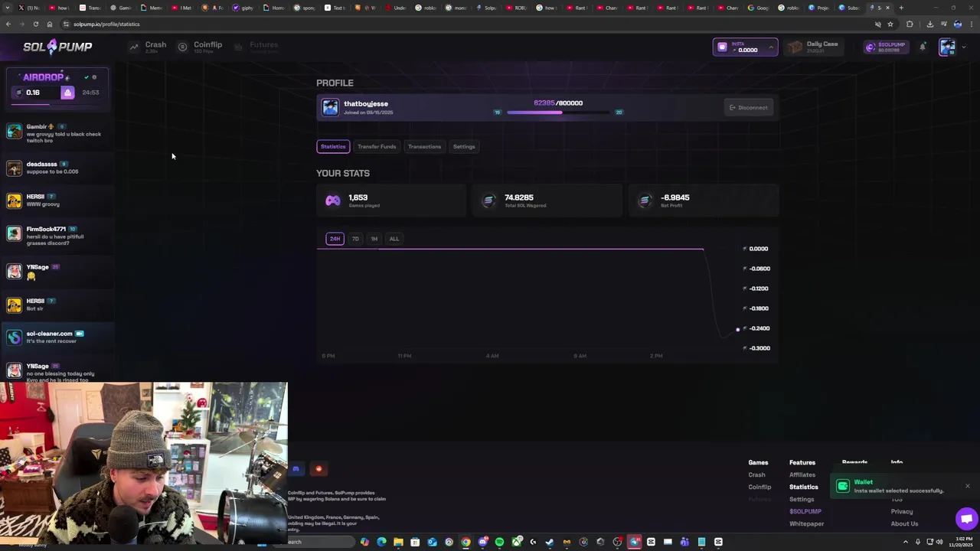
Task: Click Gambir's chat avatar
Action: (15, 131)
